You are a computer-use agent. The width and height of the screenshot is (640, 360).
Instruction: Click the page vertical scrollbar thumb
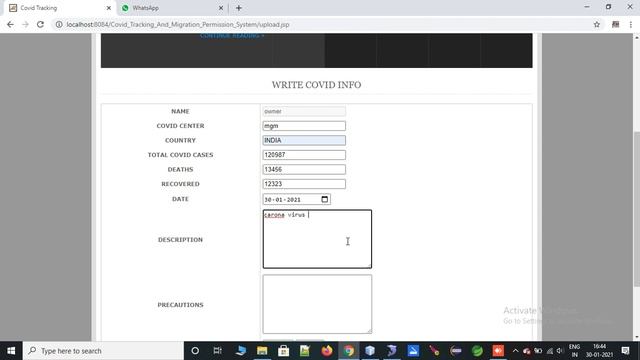click(636, 209)
